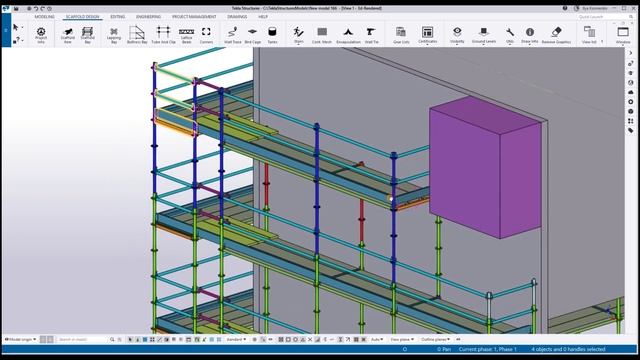Expand the side pane chevron at top right

coord(631,53)
